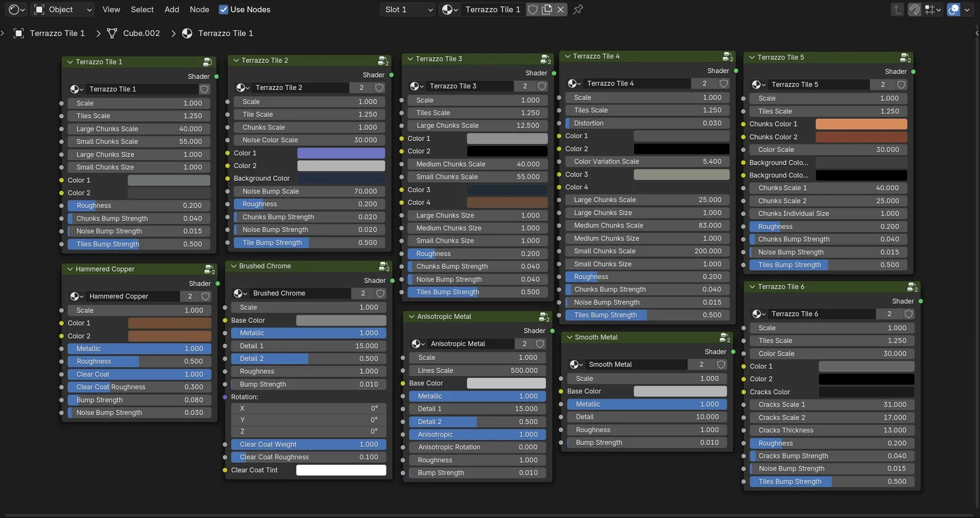
Task: Click the node group icon on Smooth Metal header
Action: (x=725, y=337)
